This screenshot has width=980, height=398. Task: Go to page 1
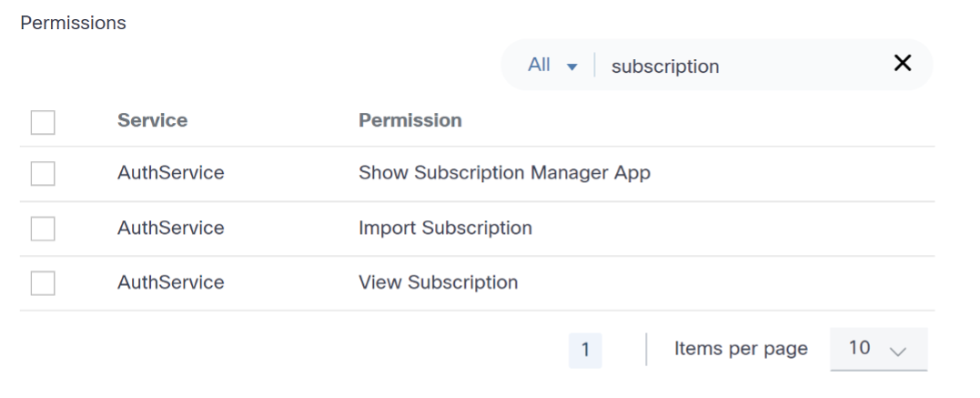click(585, 350)
